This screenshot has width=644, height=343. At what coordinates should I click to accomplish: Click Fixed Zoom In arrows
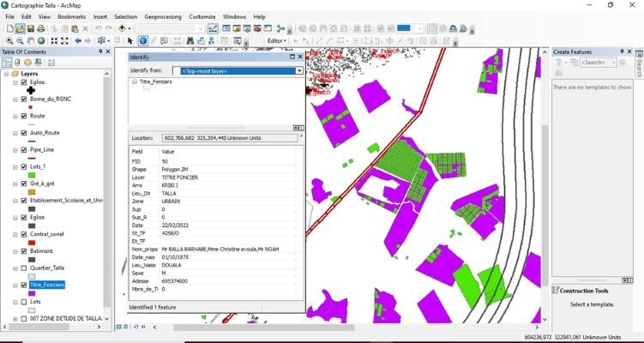[x=54, y=41]
